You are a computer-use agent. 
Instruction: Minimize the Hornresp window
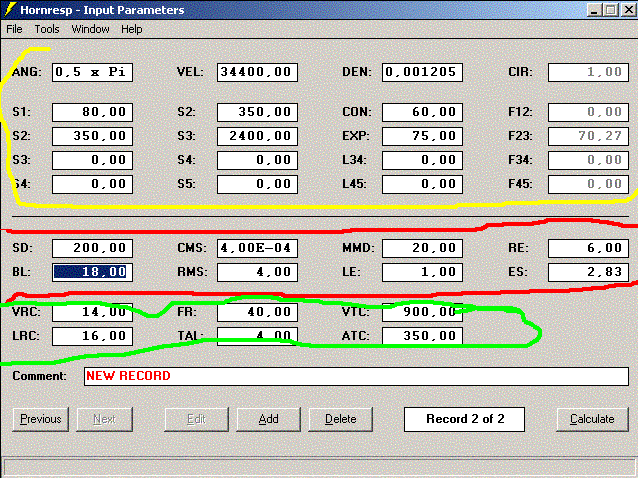coord(594,10)
